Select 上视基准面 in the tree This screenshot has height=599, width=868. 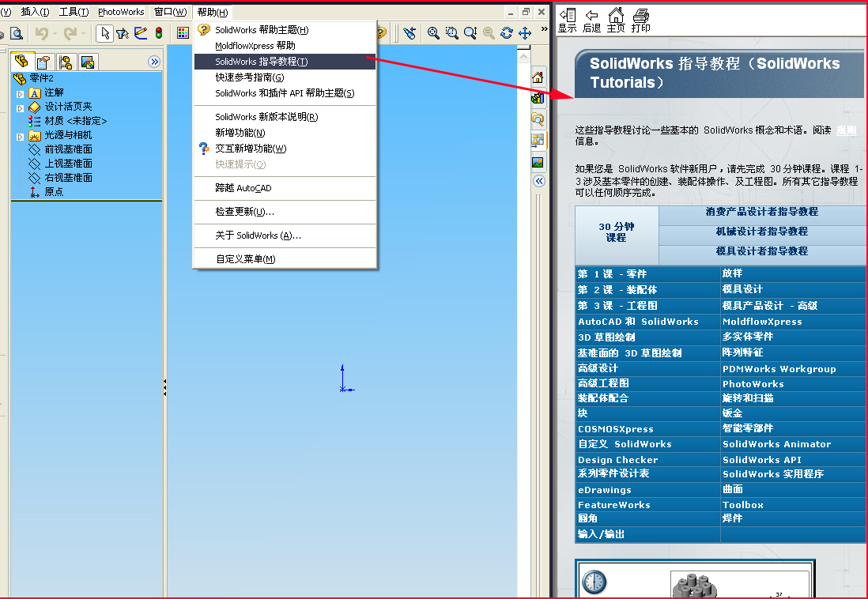click(60, 164)
